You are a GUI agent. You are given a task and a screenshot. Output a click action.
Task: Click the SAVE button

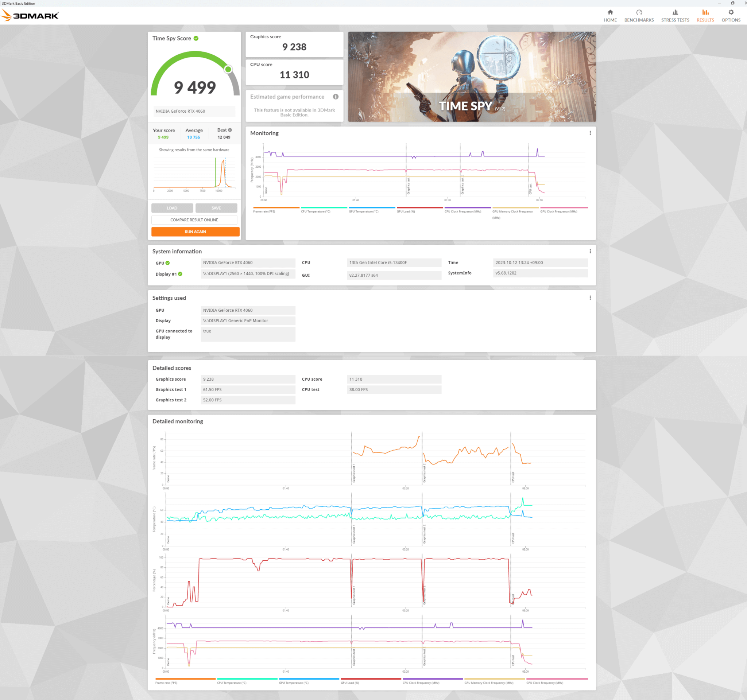[216, 208]
